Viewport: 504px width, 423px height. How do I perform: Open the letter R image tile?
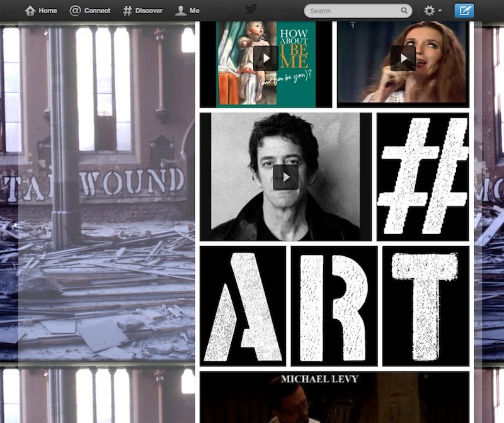tap(334, 306)
